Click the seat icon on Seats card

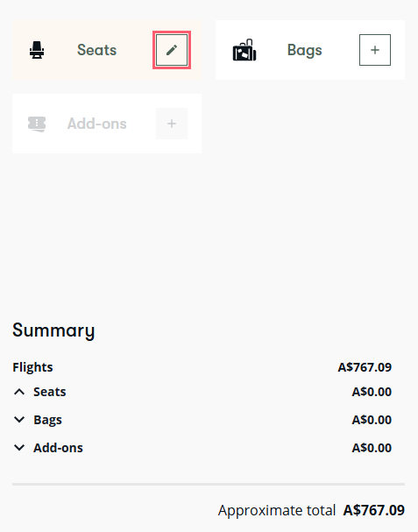37,50
